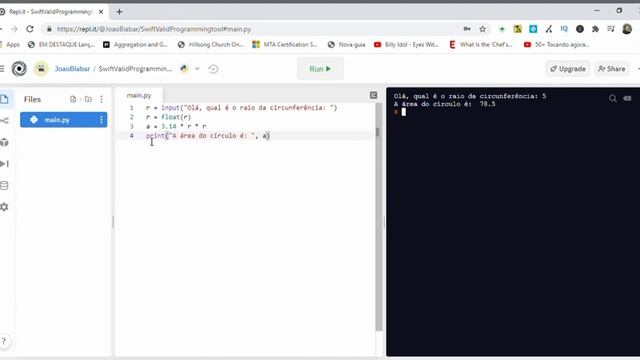Reload the browser page
This screenshot has width=640, height=360.
[30, 29]
